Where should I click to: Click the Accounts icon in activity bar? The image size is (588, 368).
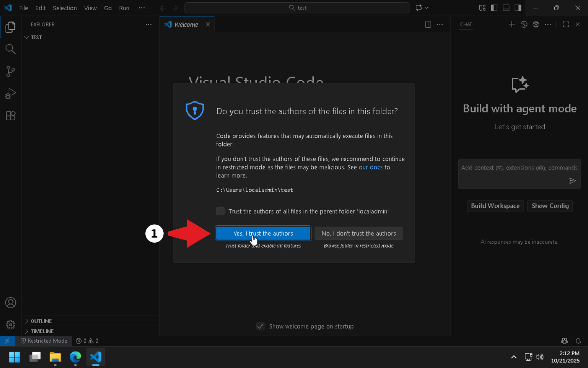pos(11,303)
